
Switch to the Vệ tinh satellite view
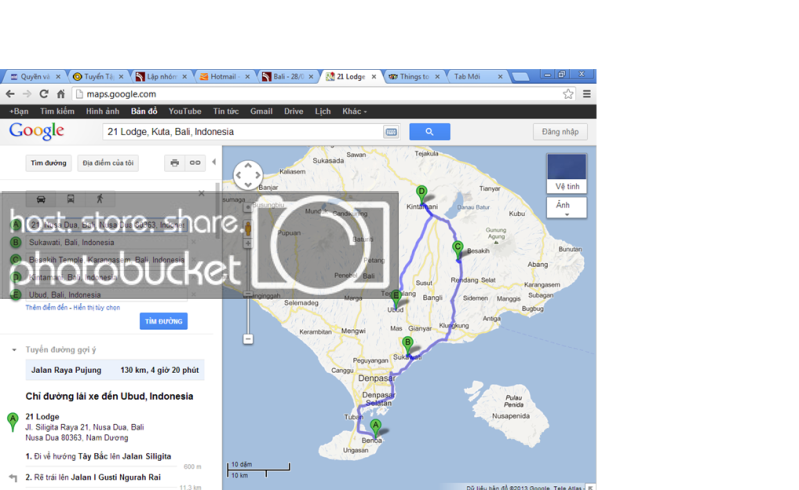567,174
